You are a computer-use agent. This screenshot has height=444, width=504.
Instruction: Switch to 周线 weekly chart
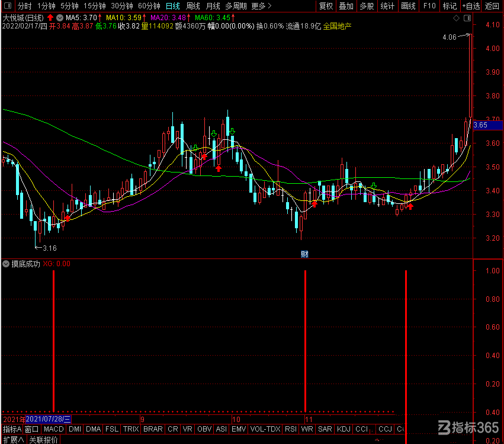(193, 6)
